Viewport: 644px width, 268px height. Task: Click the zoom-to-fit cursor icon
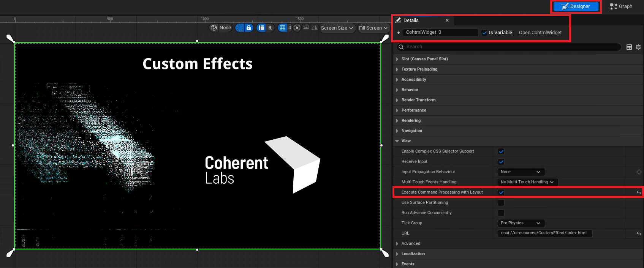297,28
